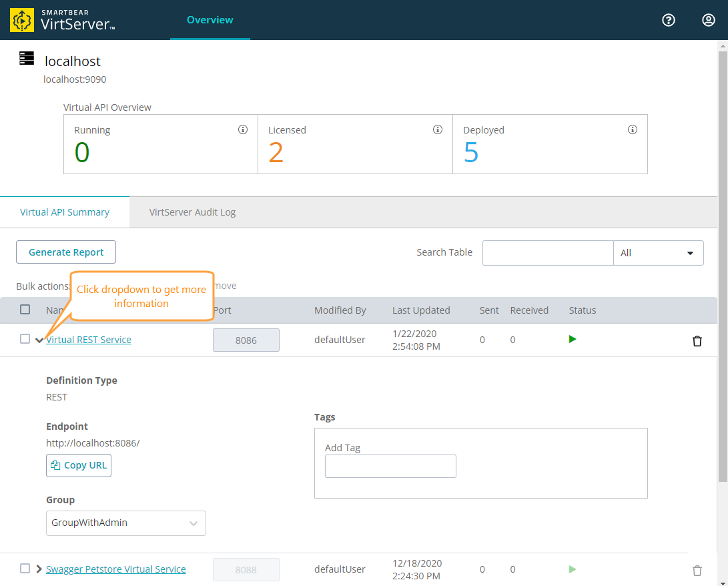
Task: Open the help question mark icon
Action: [x=669, y=20]
